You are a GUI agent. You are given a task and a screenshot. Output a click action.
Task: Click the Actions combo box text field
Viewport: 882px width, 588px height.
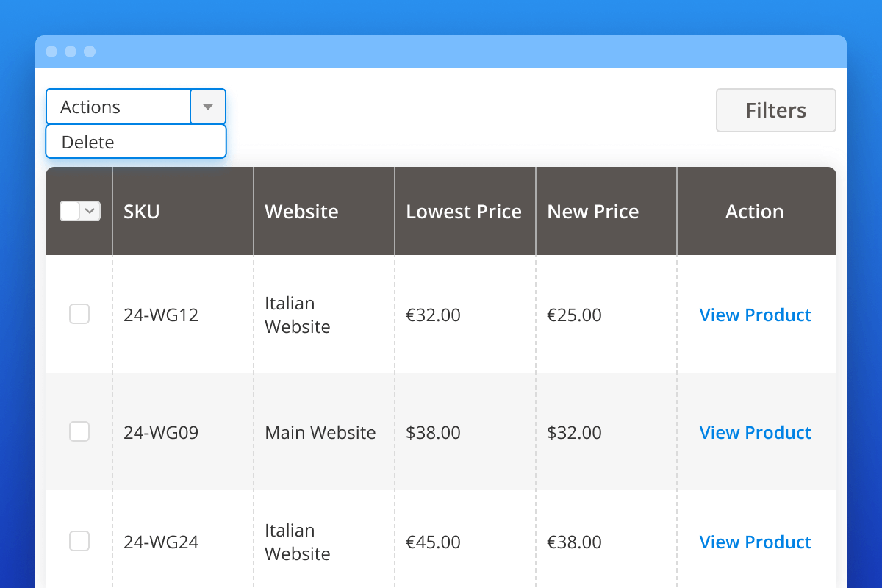click(x=118, y=107)
